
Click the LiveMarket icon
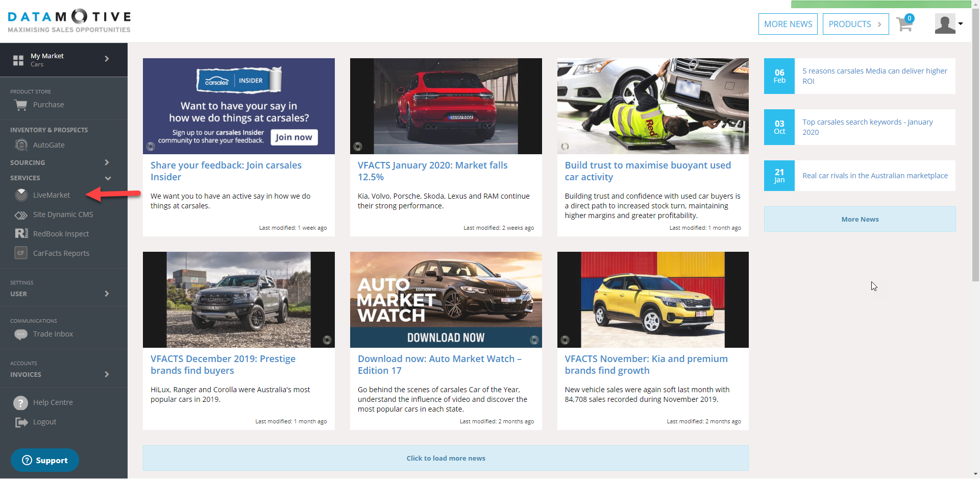click(21, 195)
